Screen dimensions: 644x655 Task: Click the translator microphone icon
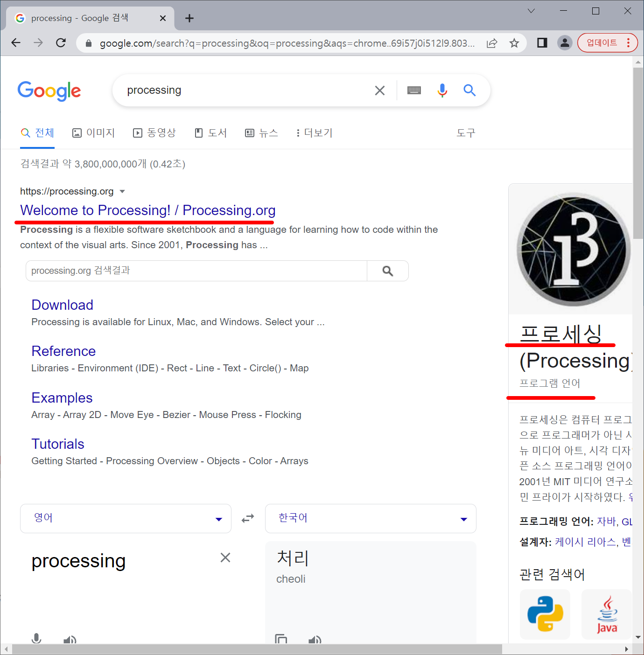pyautogui.click(x=36, y=639)
